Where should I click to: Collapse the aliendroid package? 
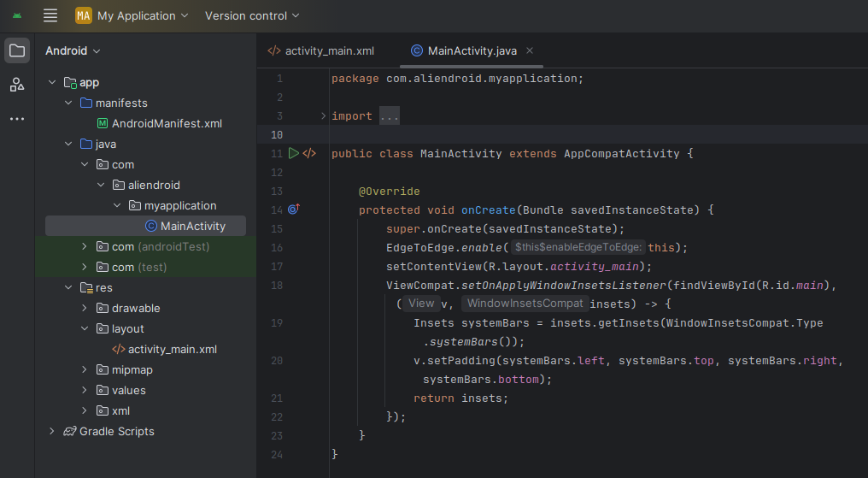pos(101,185)
